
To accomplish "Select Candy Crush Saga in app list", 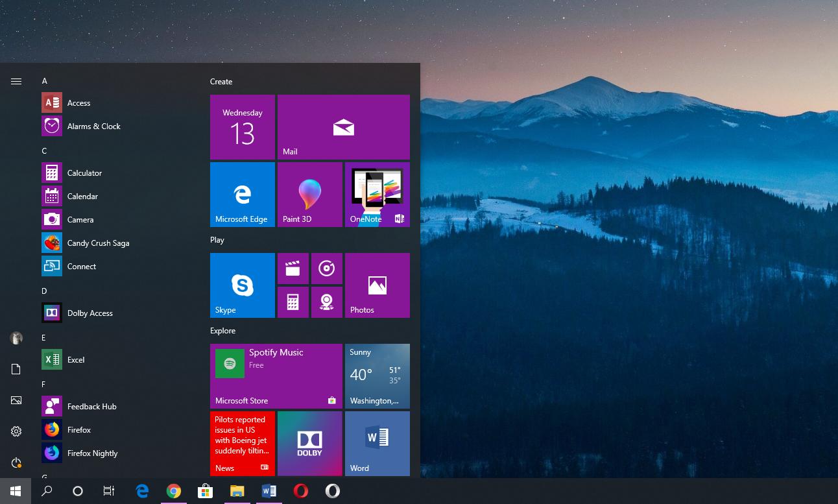I will pos(98,243).
